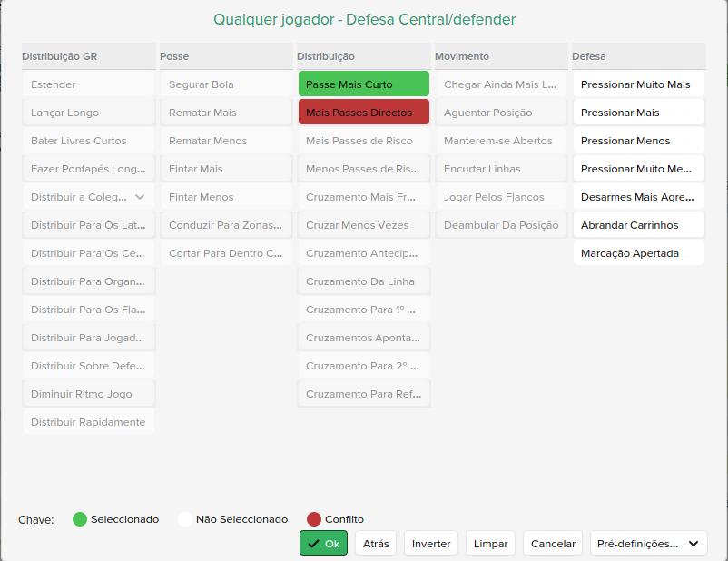
Task: Enable Pressionar Menos instruction
Action: coord(639,141)
